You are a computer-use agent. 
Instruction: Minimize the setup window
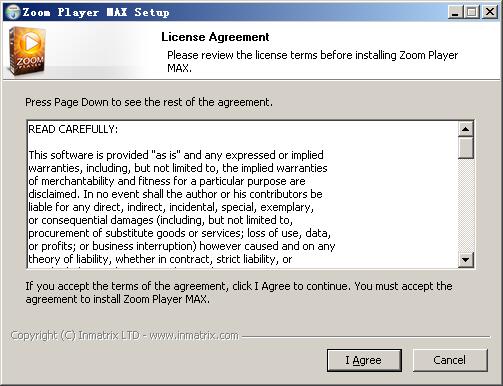click(x=455, y=12)
